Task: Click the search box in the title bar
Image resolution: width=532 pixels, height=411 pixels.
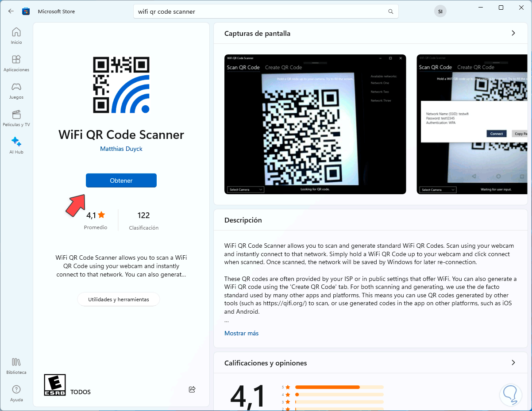Action: (266, 12)
